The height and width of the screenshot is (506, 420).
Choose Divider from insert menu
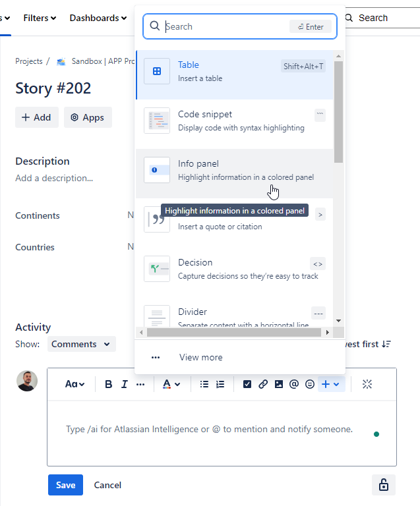235,312
